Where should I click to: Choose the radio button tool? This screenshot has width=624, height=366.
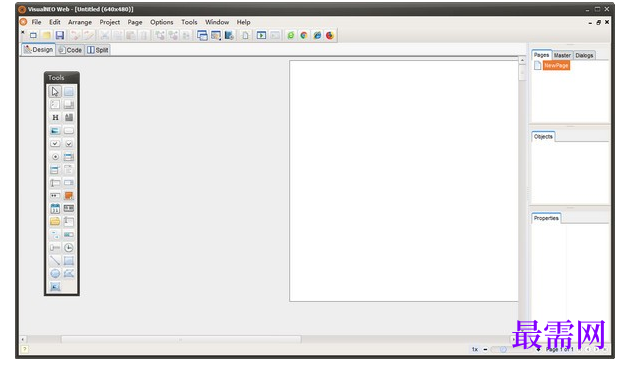55,157
